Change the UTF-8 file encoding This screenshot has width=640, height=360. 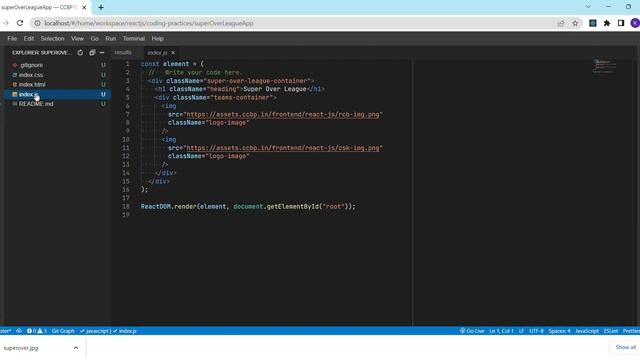[x=536, y=331]
